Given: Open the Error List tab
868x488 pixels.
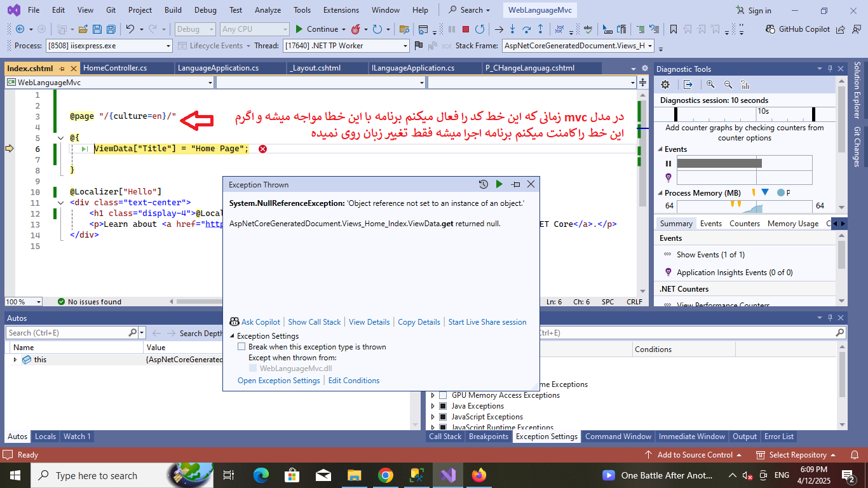Looking at the screenshot, I should [779, 437].
